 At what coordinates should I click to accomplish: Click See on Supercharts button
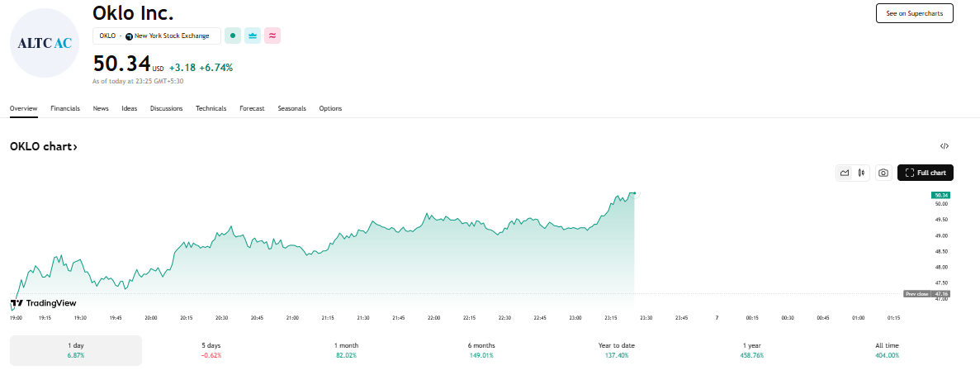tap(915, 13)
